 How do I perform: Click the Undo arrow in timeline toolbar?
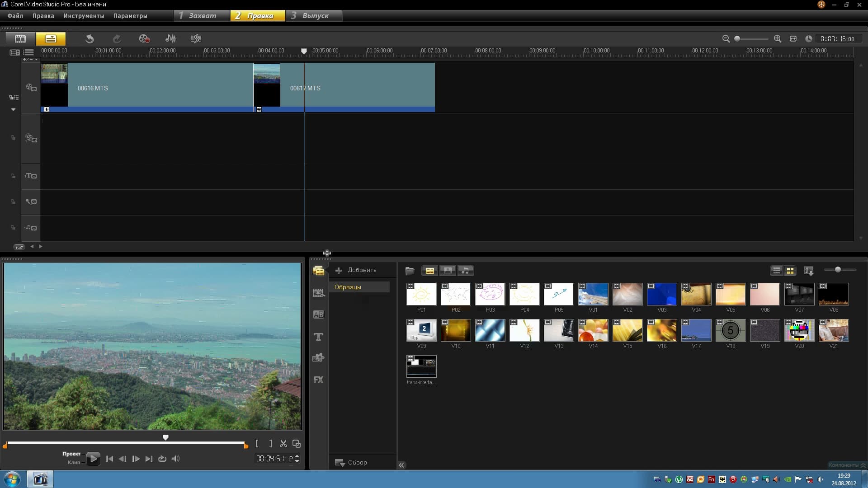[90, 39]
